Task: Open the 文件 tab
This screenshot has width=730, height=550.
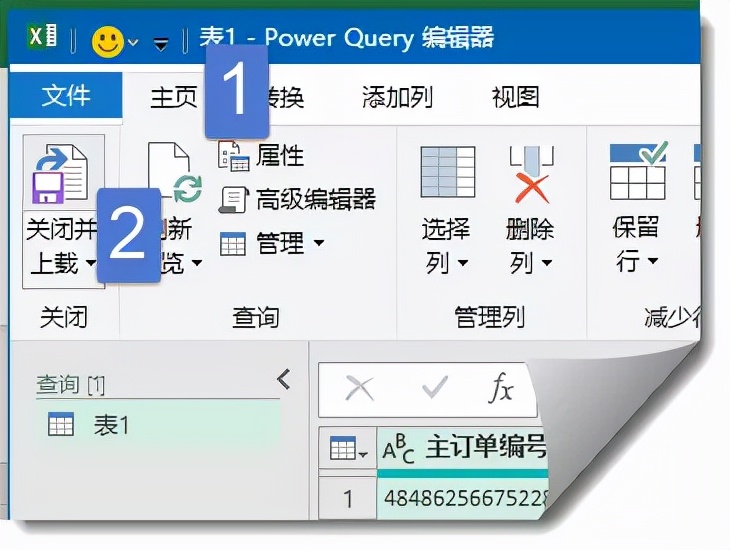Action: tap(66, 95)
